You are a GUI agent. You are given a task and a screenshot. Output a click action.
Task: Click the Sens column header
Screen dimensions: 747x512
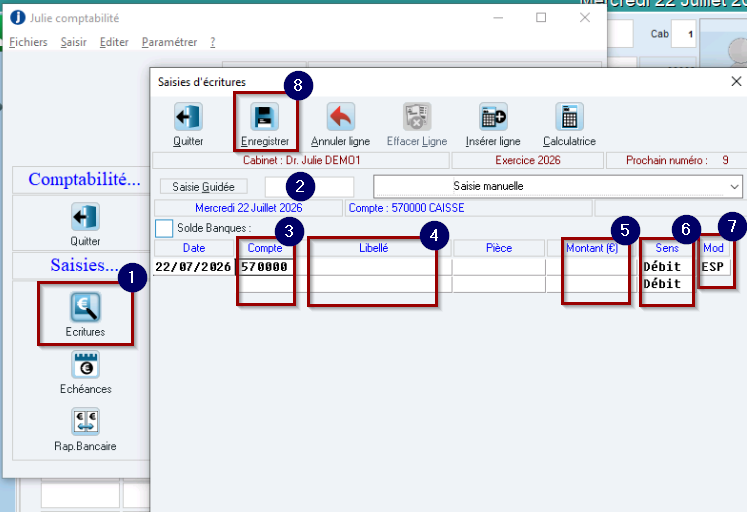[x=667, y=248]
